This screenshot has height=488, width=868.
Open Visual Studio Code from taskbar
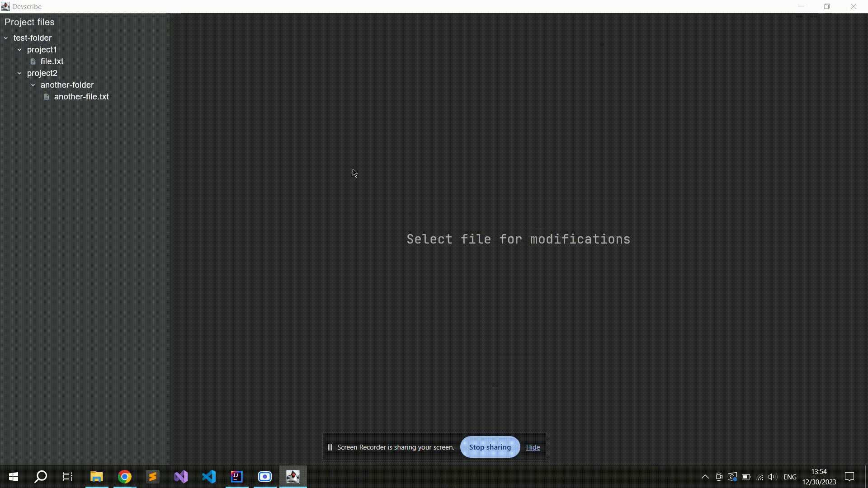pyautogui.click(x=209, y=477)
